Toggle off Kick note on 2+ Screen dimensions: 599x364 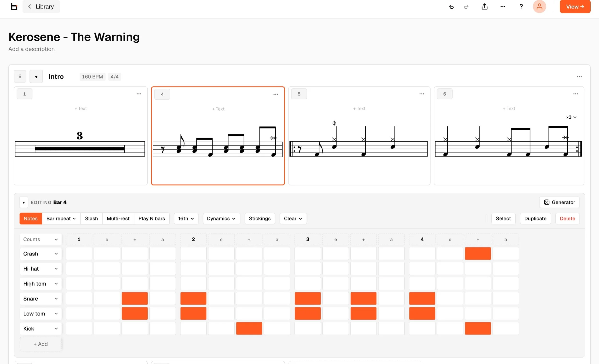[x=249, y=329]
